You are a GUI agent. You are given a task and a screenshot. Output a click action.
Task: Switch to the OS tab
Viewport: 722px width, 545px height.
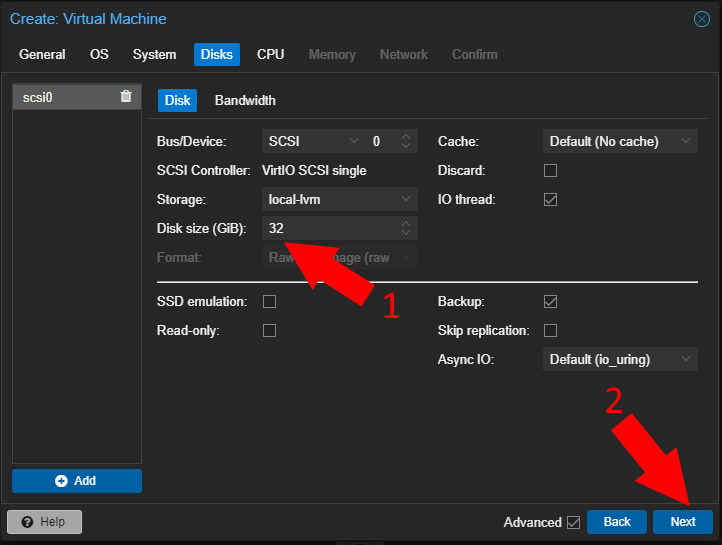point(99,54)
